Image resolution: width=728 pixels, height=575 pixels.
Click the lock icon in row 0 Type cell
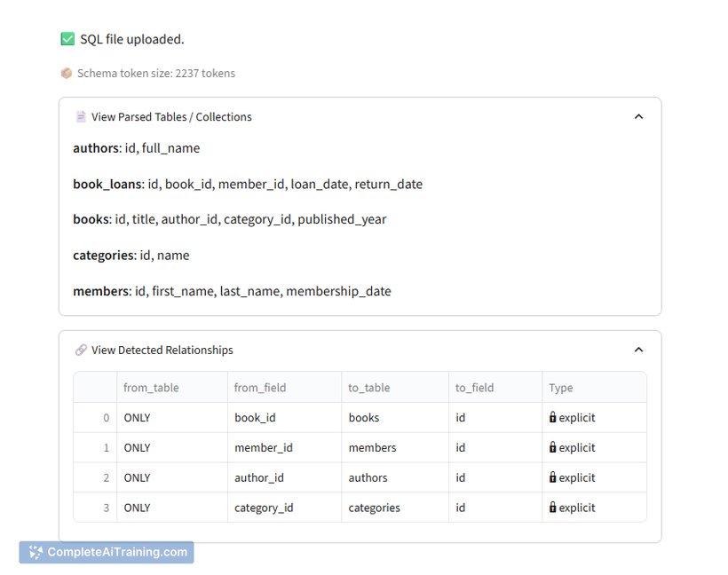(x=552, y=417)
